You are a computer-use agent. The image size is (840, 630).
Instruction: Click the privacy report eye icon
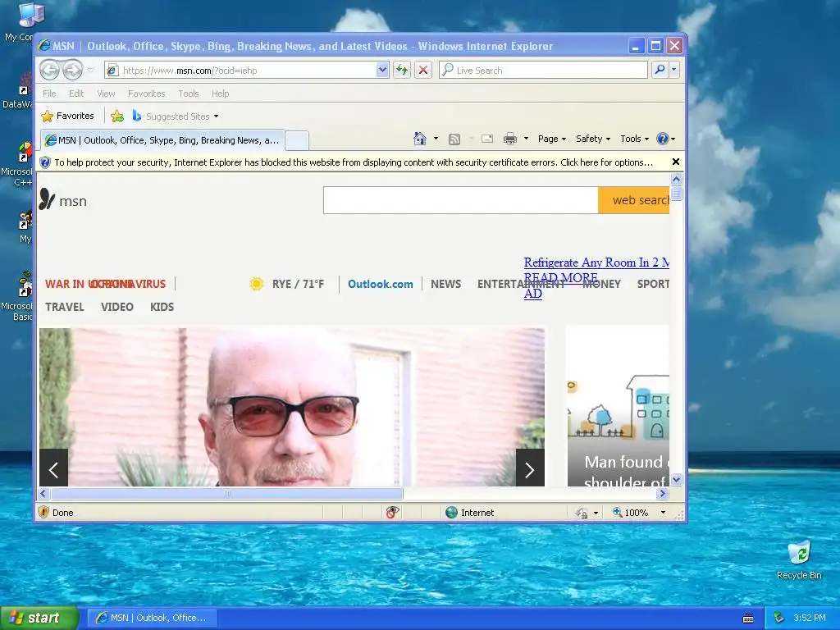392,512
